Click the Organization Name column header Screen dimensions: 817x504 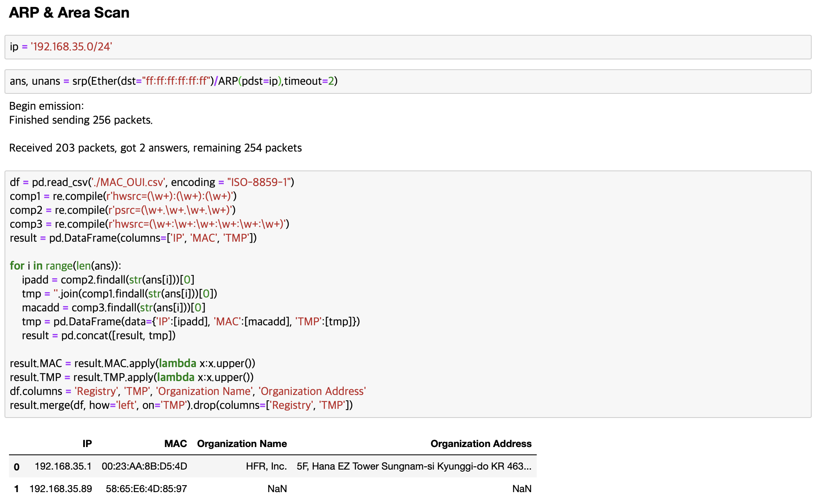242,444
